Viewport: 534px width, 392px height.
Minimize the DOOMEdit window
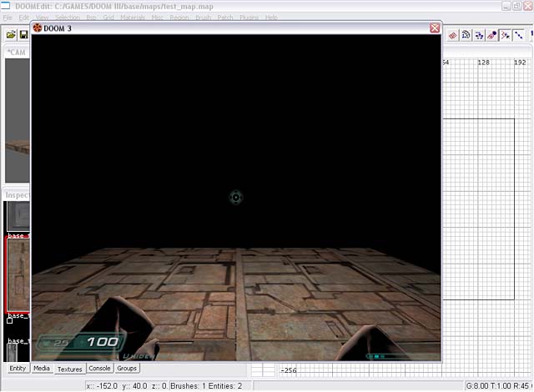pos(506,6)
